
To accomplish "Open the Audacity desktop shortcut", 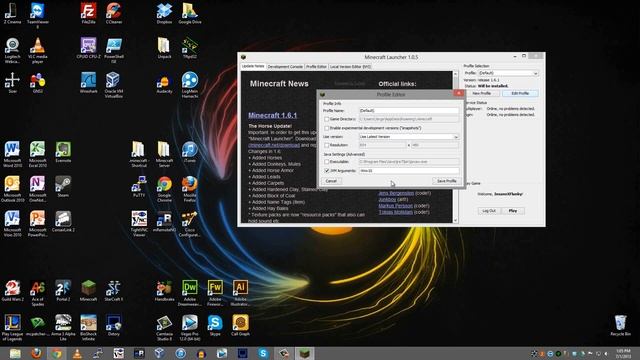I will click(164, 82).
